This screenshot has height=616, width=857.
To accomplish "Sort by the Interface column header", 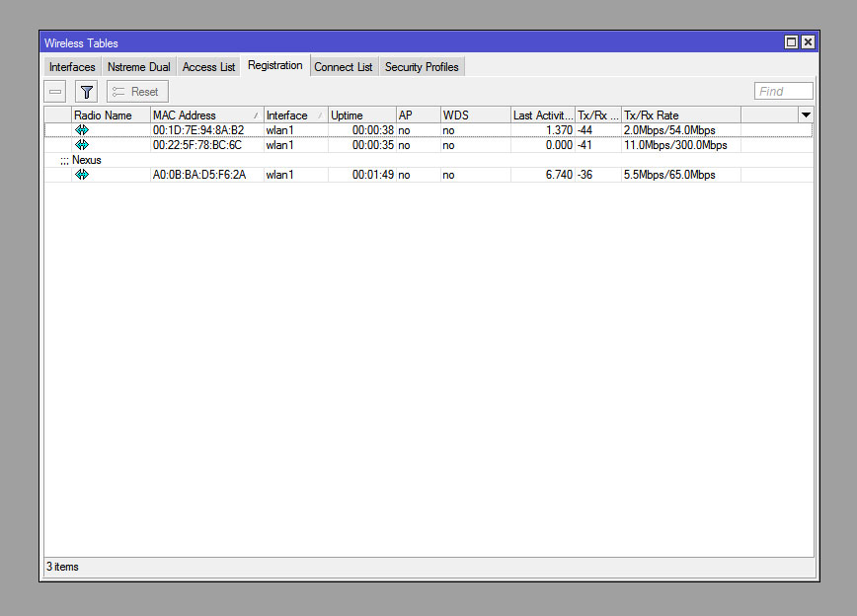I will (294, 115).
